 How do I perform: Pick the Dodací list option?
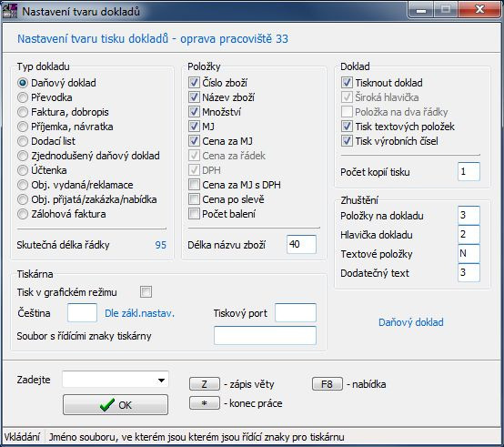tap(23, 141)
